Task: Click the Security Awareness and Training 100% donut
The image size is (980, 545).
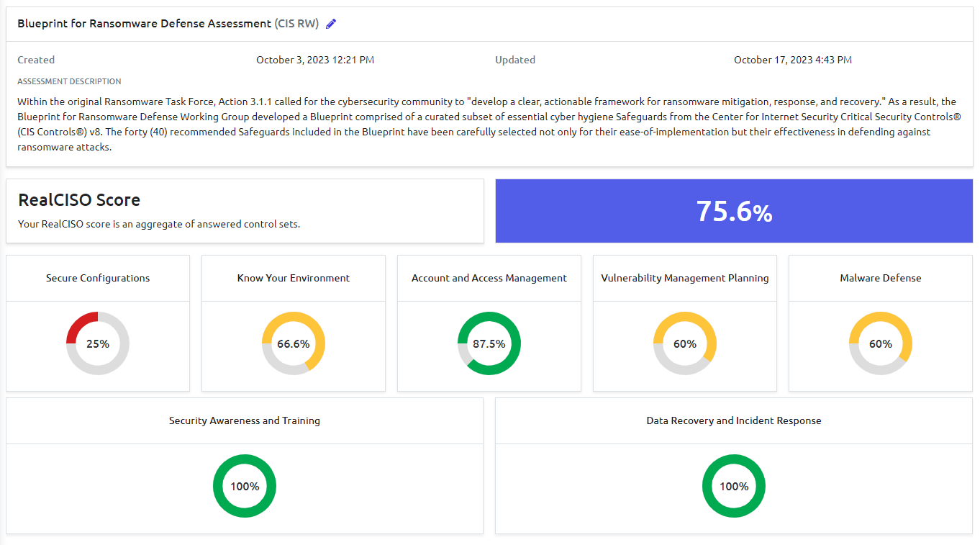Action: (245, 487)
